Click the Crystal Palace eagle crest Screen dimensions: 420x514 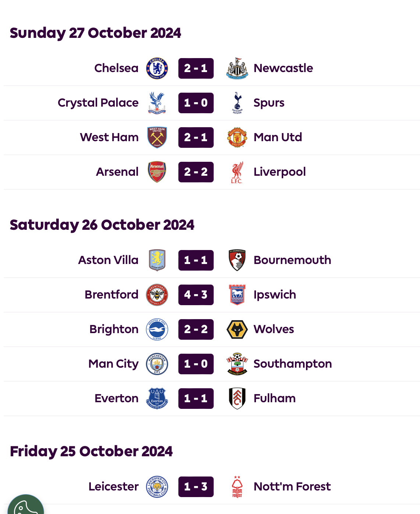[157, 103]
